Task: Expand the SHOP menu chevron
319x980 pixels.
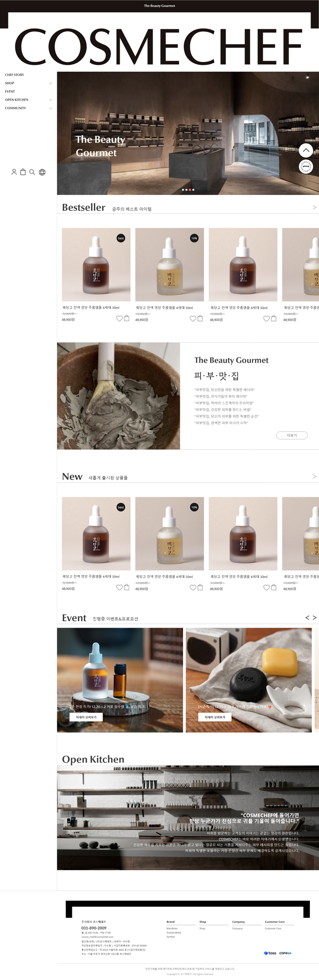Action: [x=51, y=83]
